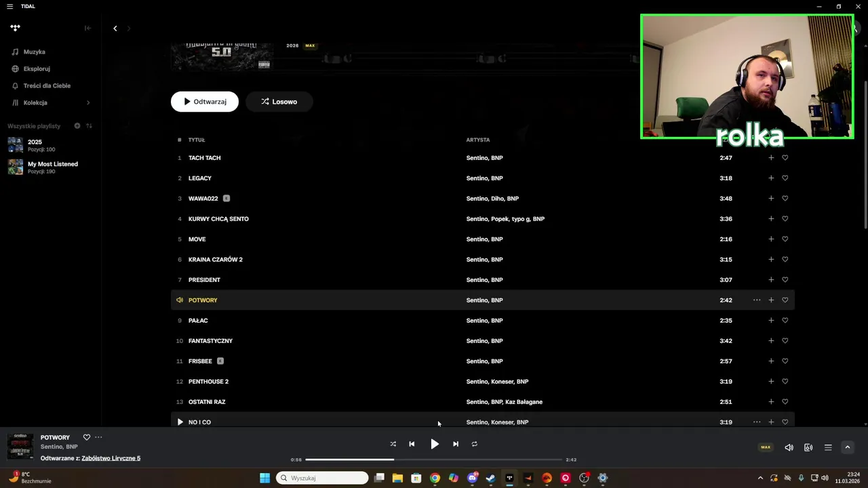Click the Losowo shuffle button
Viewport: 868px width, 488px height.
(x=279, y=102)
